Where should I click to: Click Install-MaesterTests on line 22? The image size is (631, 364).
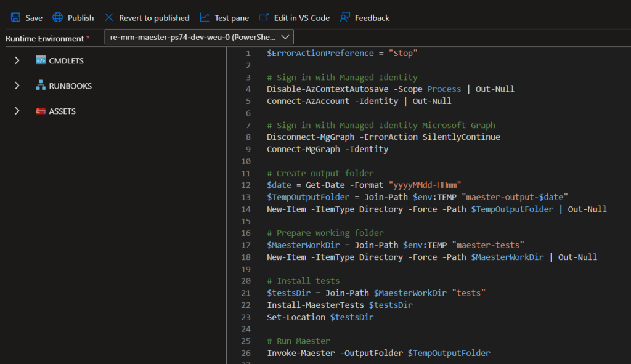coord(315,305)
